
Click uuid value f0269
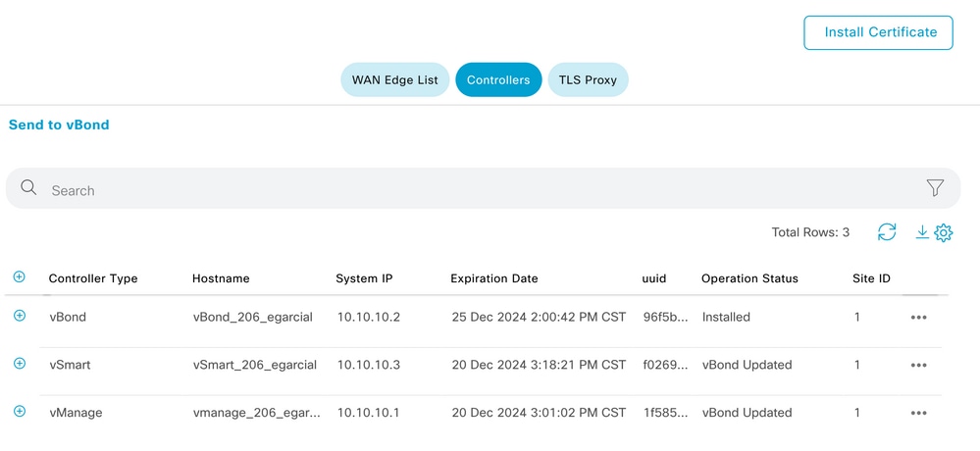pyautogui.click(x=666, y=365)
